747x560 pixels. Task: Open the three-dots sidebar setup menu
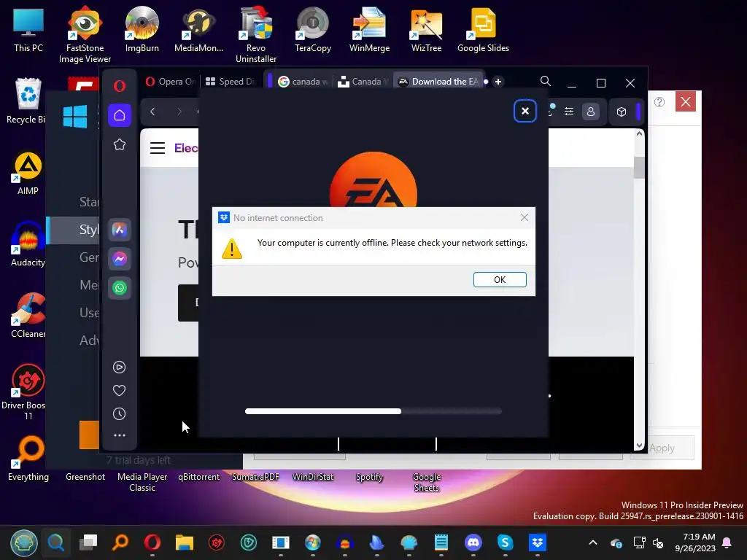119,435
